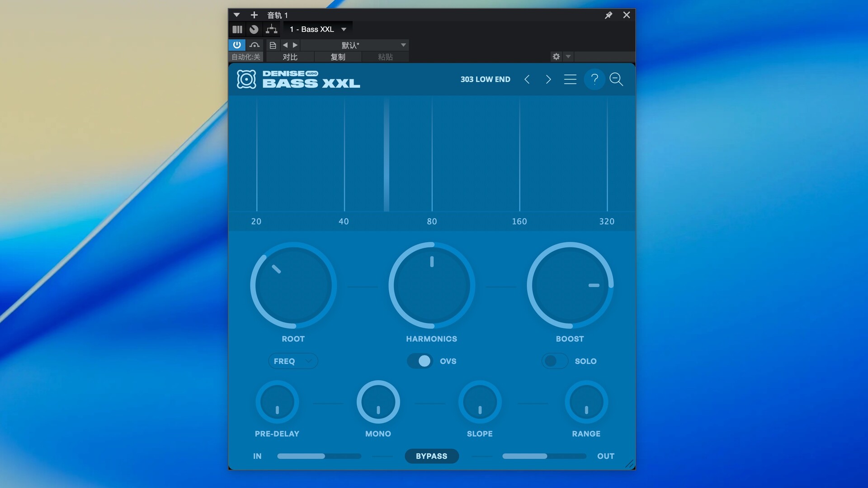Enable the SOLO switch
Image resolution: width=868 pixels, height=488 pixels.
click(555, 361)
